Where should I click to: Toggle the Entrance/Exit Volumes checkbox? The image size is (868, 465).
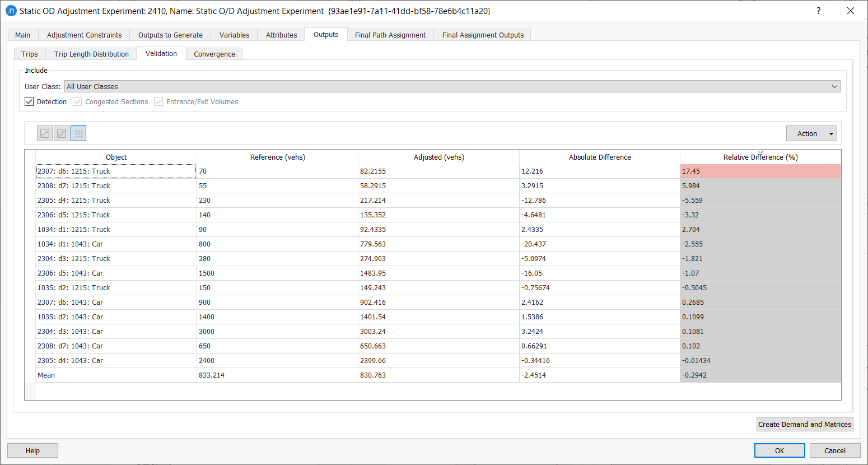click(x=159, y=102)
